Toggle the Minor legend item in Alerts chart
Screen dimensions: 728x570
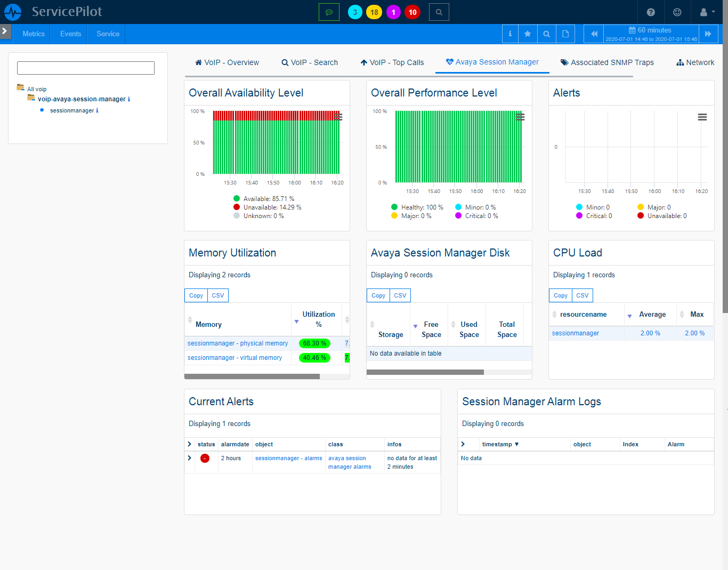pyautogui.click(x=597, y=207)
